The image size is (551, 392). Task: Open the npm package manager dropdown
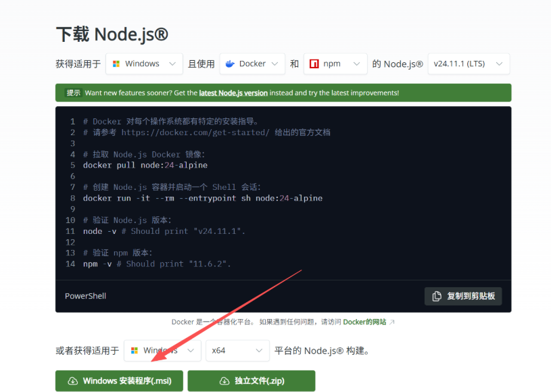pos(335,64)
